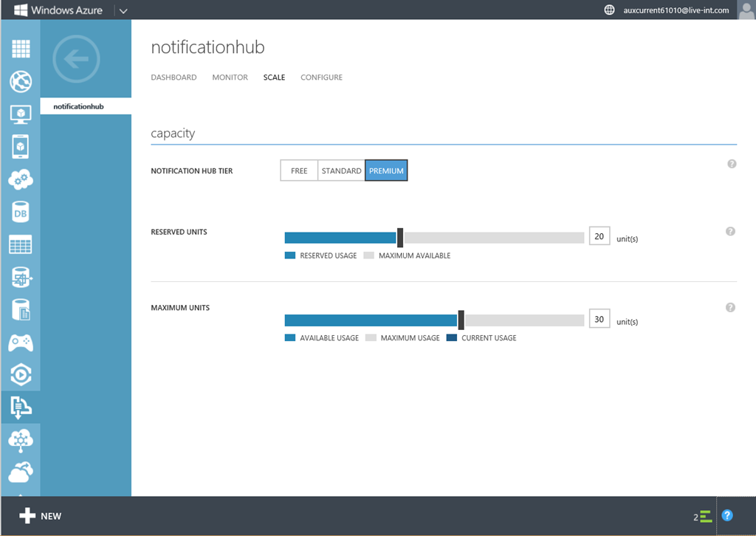Open Web Sites globe icon in sidebar
Screen dimensions: 756x536
pos(21,81)
